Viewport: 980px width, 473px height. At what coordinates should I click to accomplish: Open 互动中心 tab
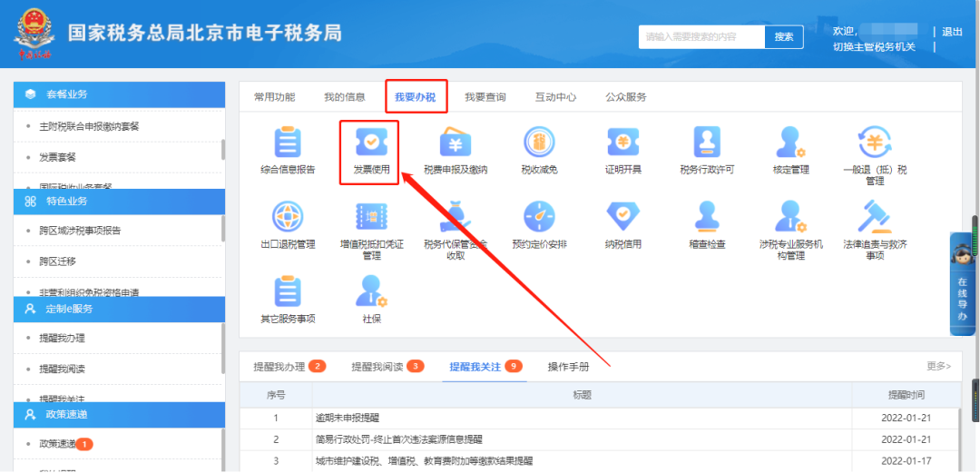pyautogui.click(x=555, y=97)
